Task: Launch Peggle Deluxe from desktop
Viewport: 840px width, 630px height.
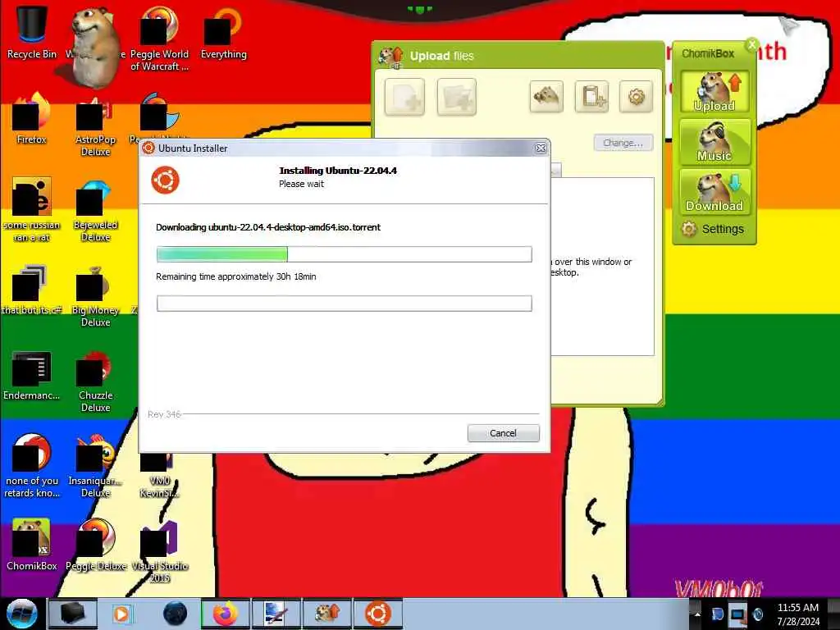Action: click(x=95, y=545)
